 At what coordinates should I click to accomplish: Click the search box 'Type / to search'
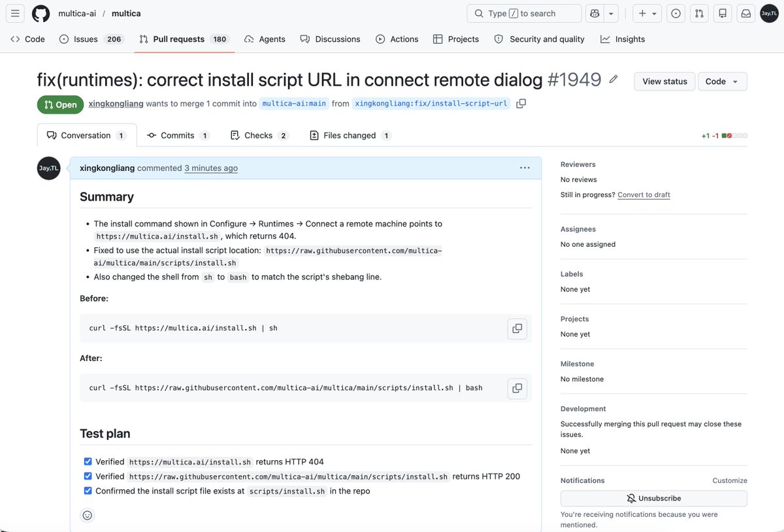(x=524, y=13)
